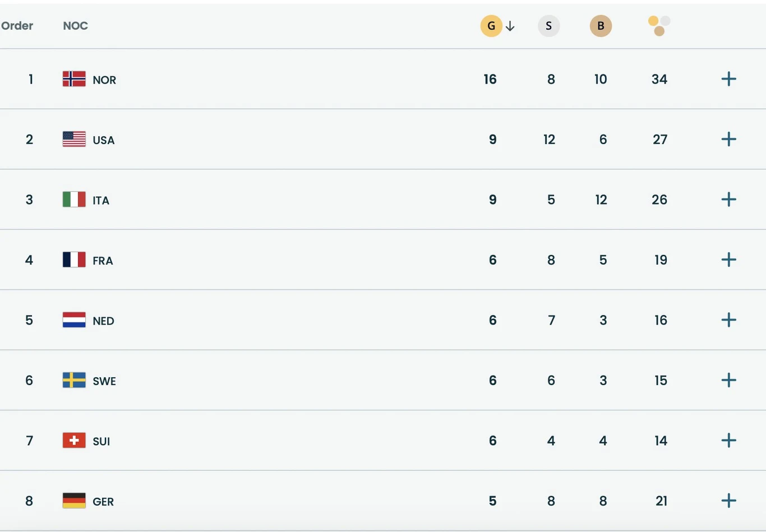Expand the NOR row details

(x=728, y=79)
